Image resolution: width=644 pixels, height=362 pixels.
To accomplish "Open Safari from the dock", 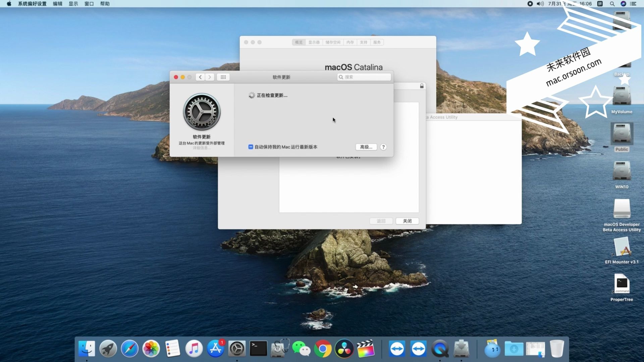I will point(129,349).
